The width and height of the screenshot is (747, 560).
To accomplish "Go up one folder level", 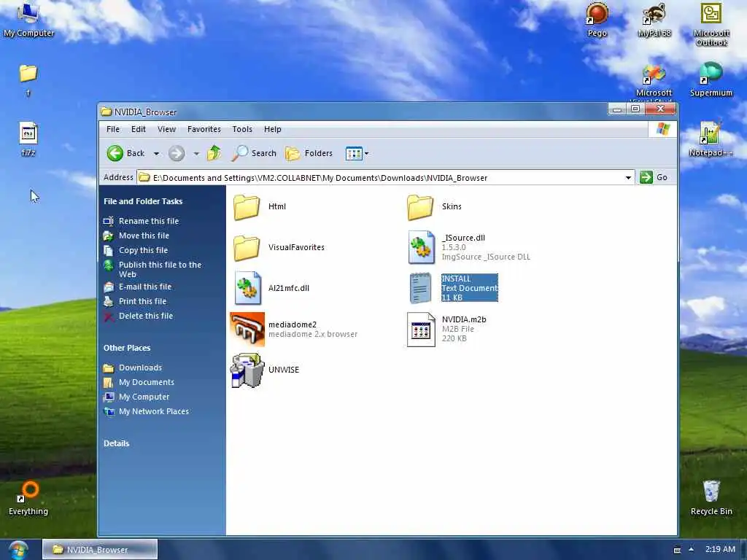I will [214, 153].
